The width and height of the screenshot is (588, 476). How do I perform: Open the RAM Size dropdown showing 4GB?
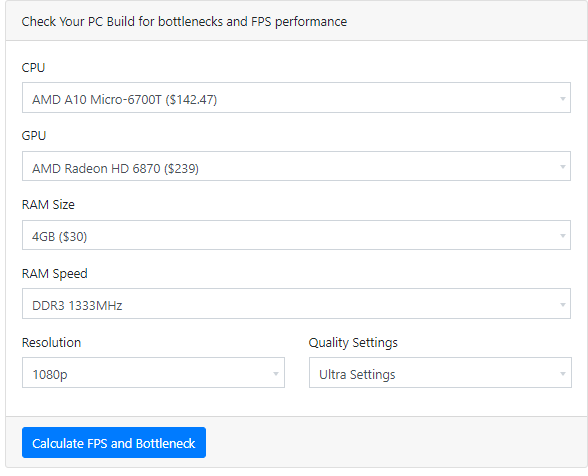(296, 235)
